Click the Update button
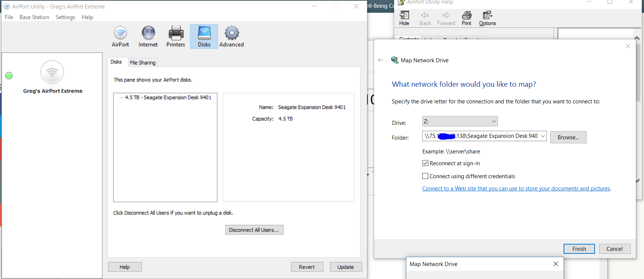The image size is (644, 279). pyautogui.click(x=346, y=267)
